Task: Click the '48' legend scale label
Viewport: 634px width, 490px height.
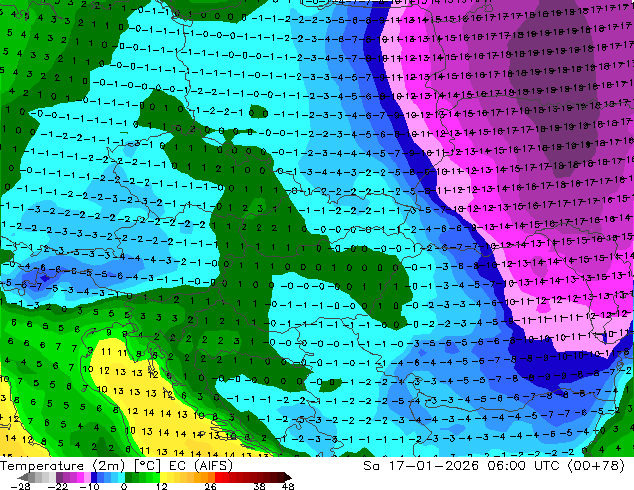Action: [288, 486]
